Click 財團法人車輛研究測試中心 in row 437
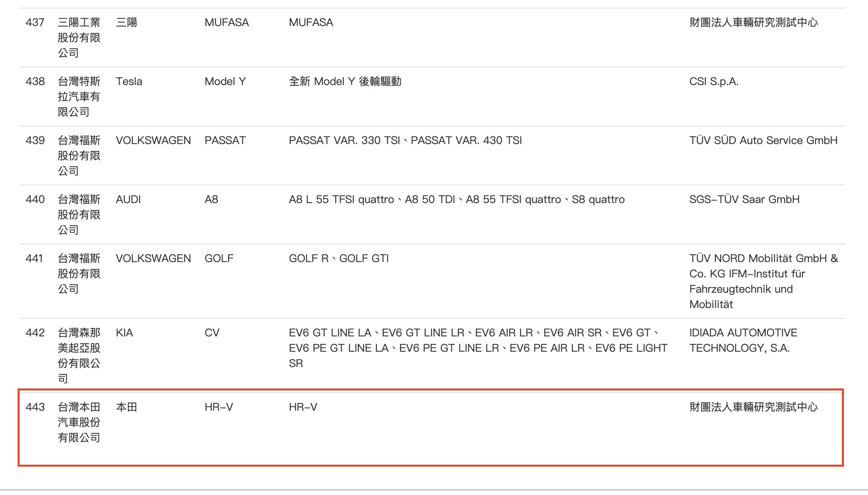 753,22
